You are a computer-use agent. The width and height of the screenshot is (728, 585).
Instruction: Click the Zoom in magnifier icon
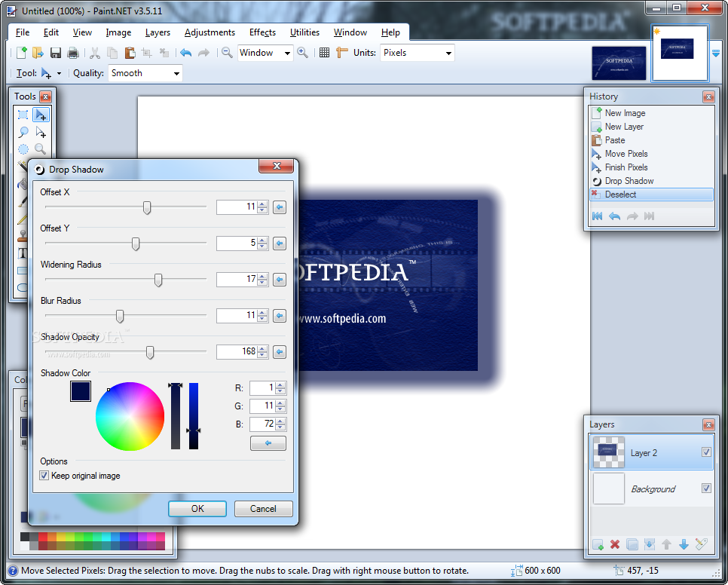[302, 53]
